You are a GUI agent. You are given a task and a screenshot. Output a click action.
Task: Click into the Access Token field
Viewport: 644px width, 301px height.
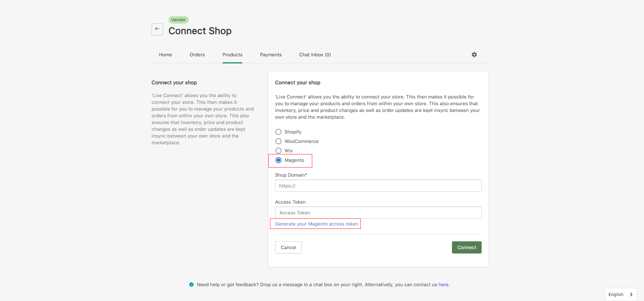pyautogui.click(x=378, y=213)
